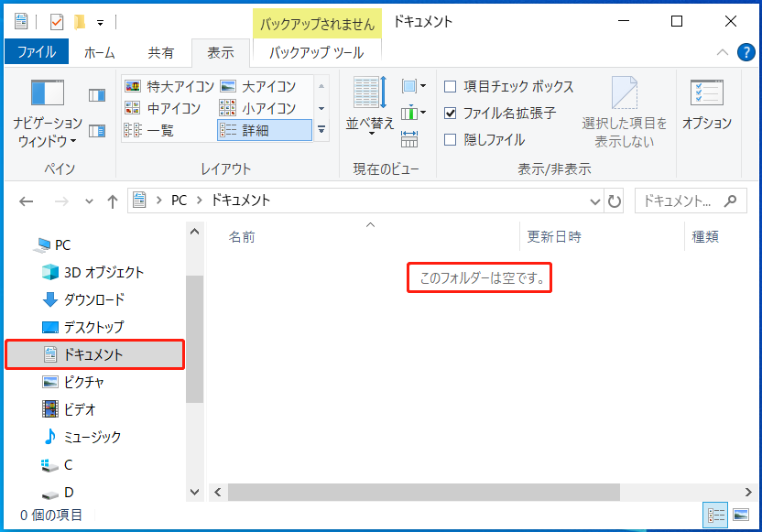Image resolution: width=762 pixels, height=532 pixels.
Task: Open オプション folder options
Action: [x=707, y=105]
